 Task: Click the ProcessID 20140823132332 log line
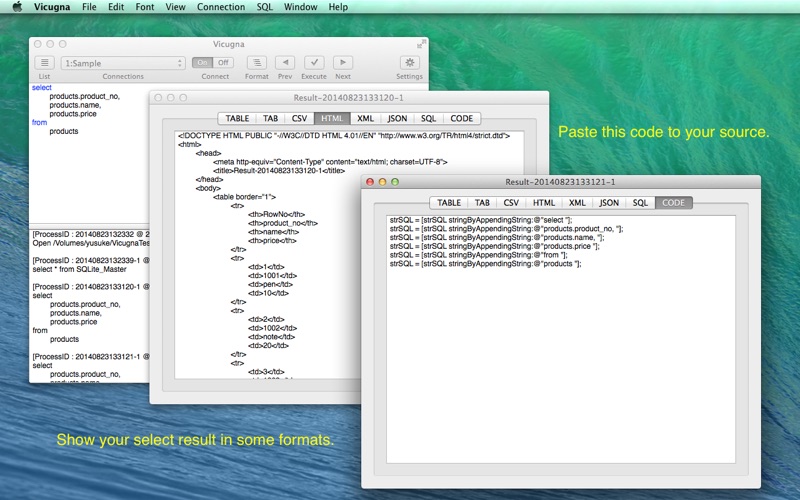[x=90, y=234]
